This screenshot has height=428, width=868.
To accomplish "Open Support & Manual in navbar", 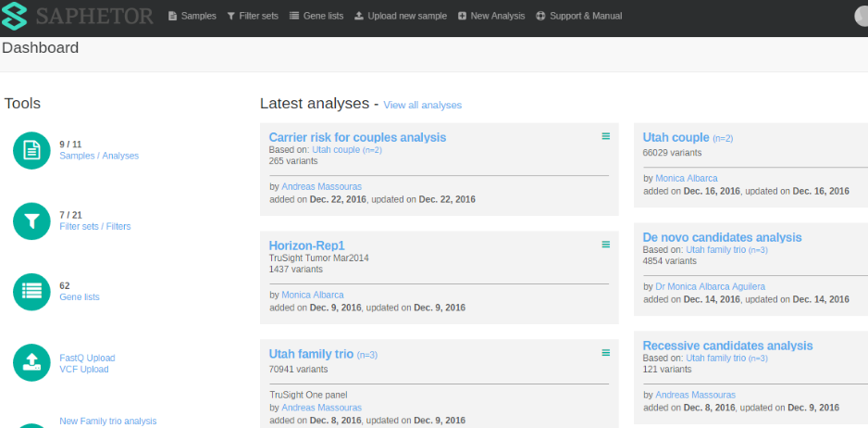I will [579, 16].
